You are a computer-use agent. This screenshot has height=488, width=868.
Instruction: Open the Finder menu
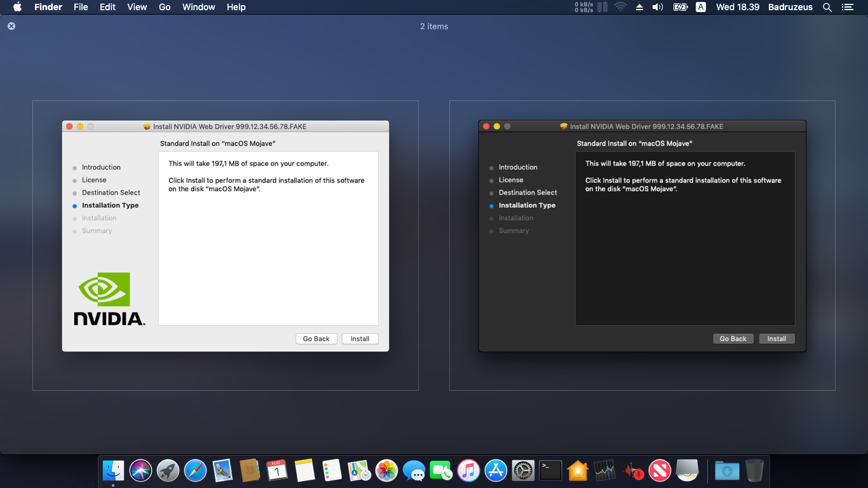[48, 7]
